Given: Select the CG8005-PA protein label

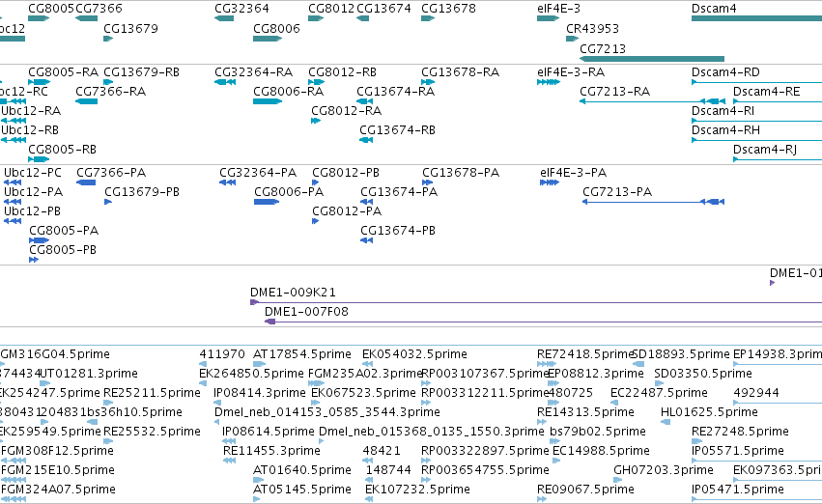Looking at the screenshot, I should pyautogui.click(x=64, y=231).
